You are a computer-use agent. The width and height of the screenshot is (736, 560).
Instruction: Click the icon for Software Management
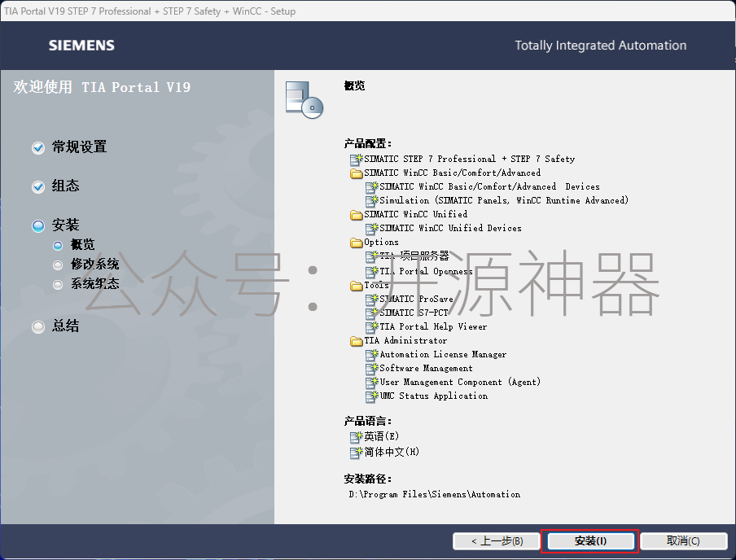tap(372, 369)
